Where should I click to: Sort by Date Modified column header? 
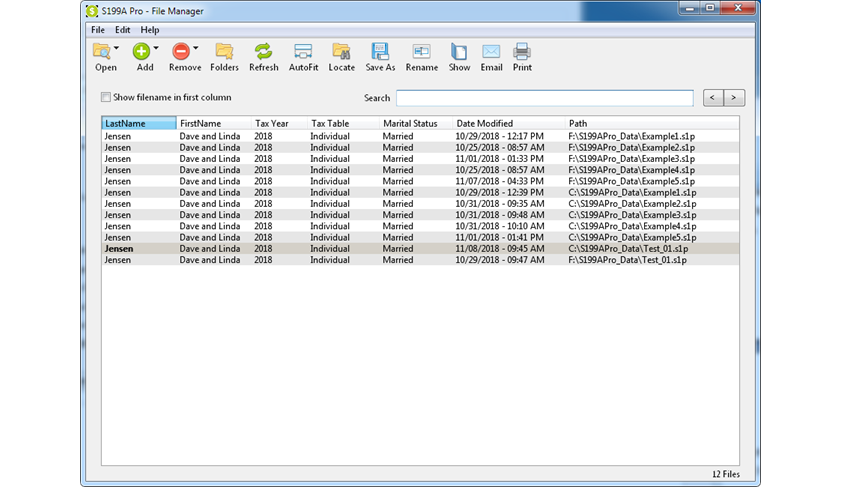(x=509, y=123)
